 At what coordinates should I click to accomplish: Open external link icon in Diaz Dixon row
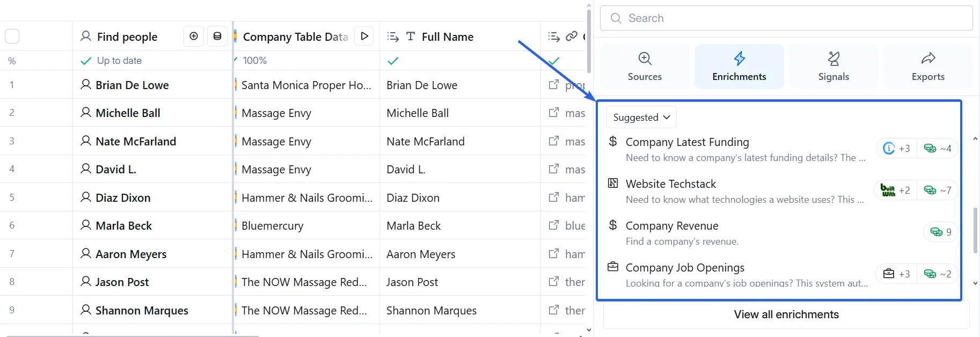pyautogui.click(x=554, y=197)
